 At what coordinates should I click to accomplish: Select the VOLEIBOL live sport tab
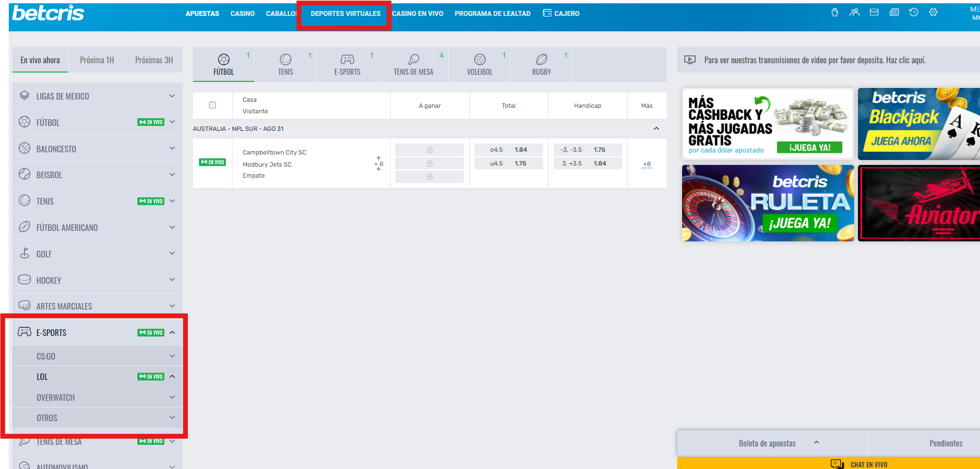(479, 64)
